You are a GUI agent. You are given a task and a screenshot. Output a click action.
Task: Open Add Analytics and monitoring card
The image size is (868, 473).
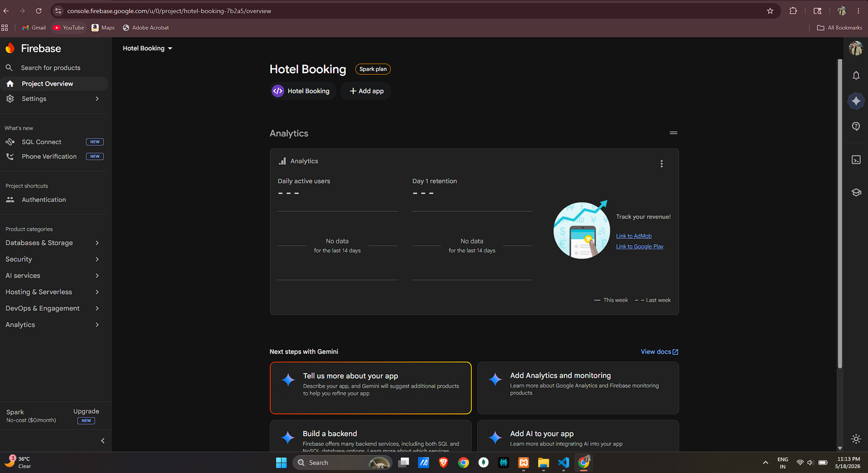[578, 388]
